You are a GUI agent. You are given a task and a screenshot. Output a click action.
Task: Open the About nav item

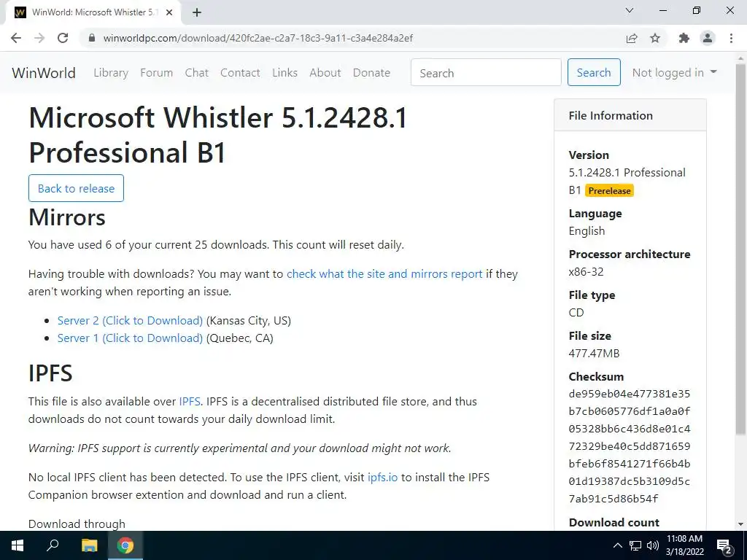coord(325,73)
